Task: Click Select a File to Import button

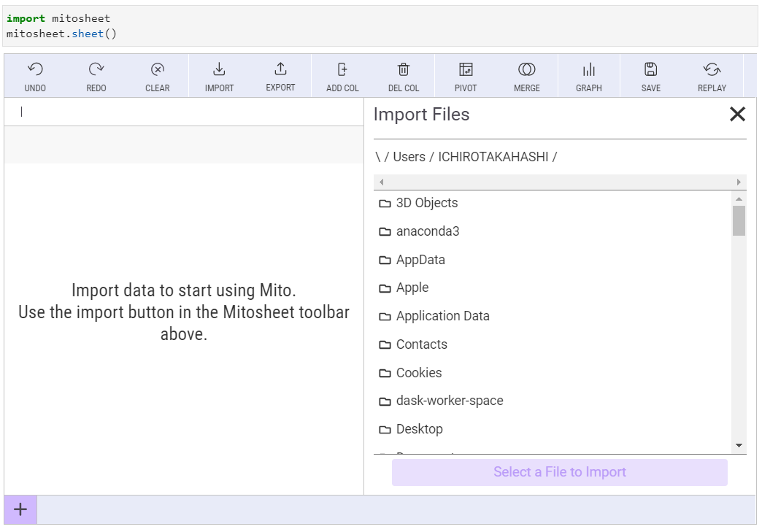Action: [x=559, y=472]
